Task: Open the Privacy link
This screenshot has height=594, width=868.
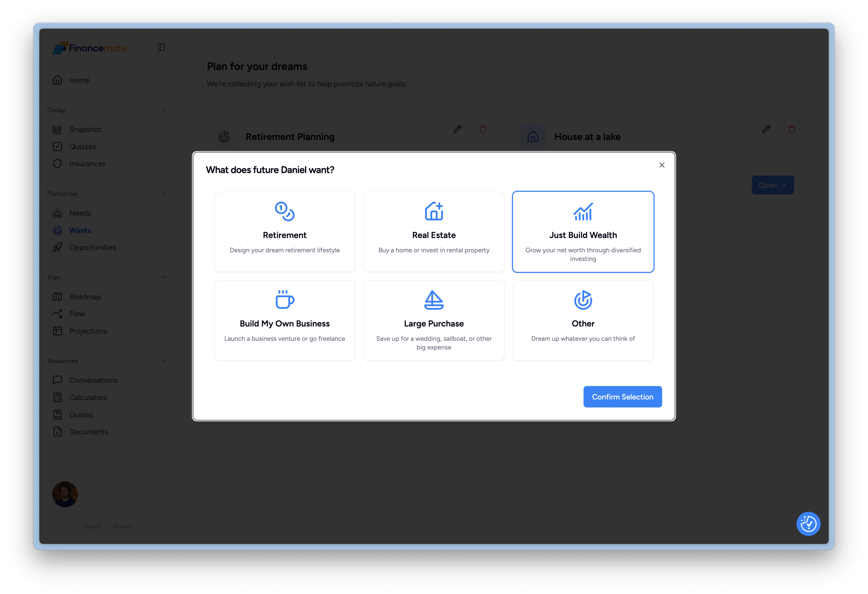Action: tap(123, 526)
